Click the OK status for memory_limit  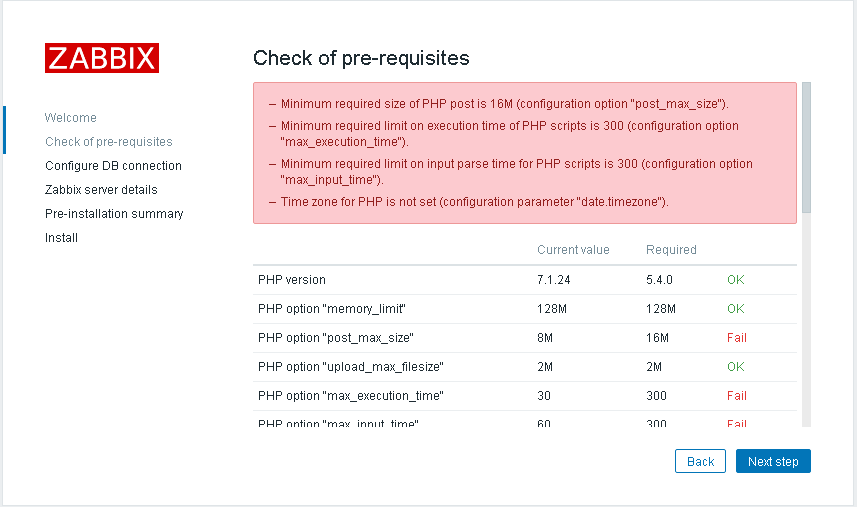coord(736,309)
